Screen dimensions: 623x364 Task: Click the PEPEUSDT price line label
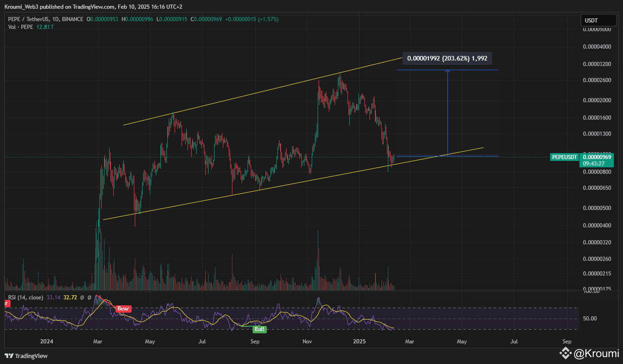564,157
